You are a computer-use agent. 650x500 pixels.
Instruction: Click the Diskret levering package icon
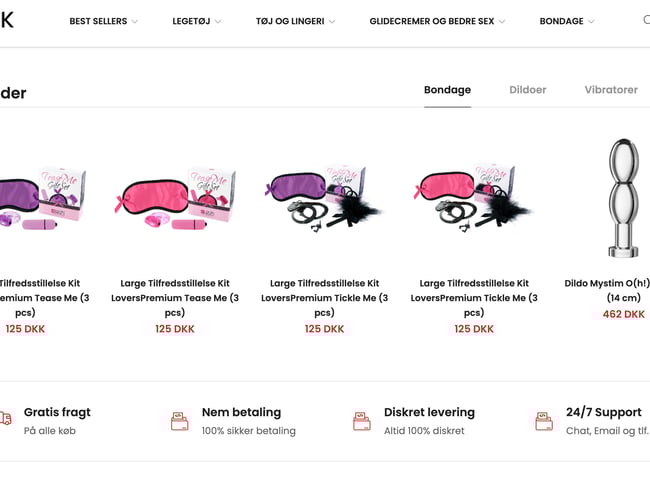pos(362,421)
